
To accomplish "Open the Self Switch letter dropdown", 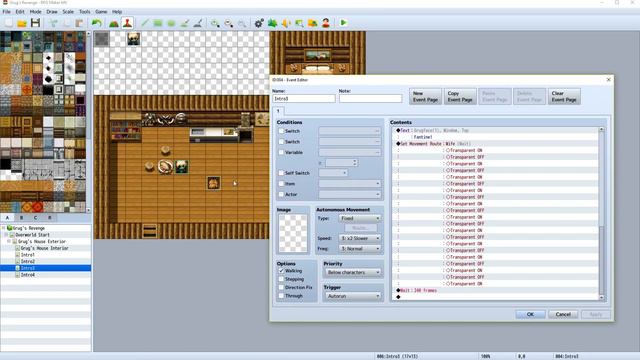I will (333, 173).
